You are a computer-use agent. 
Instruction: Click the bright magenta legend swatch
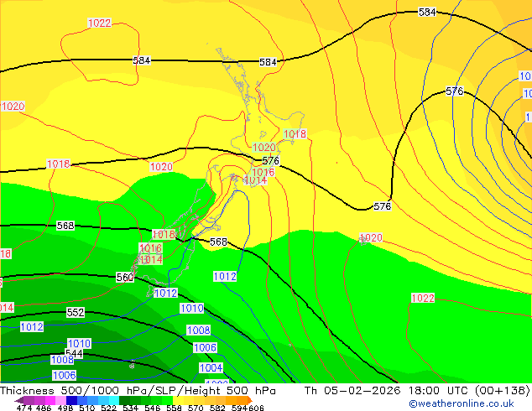pos(50,400)
